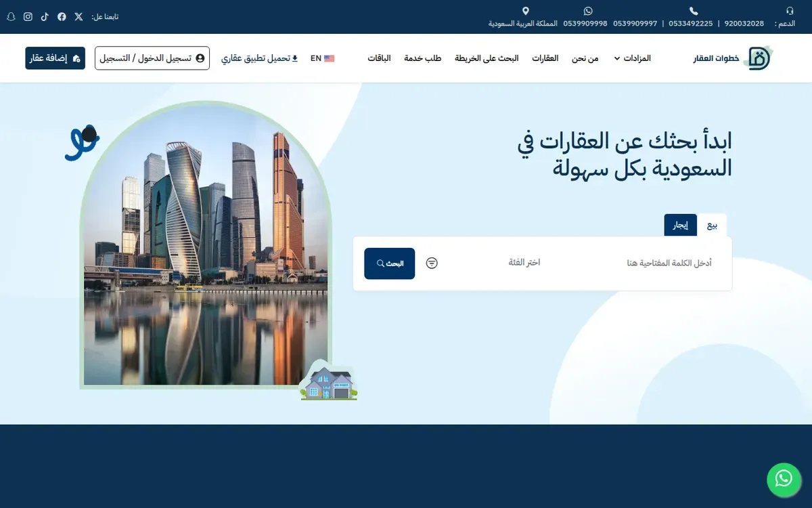The image size is (812, 508).
Task: Call support number 920032028
Action: (x=744, y=24)
